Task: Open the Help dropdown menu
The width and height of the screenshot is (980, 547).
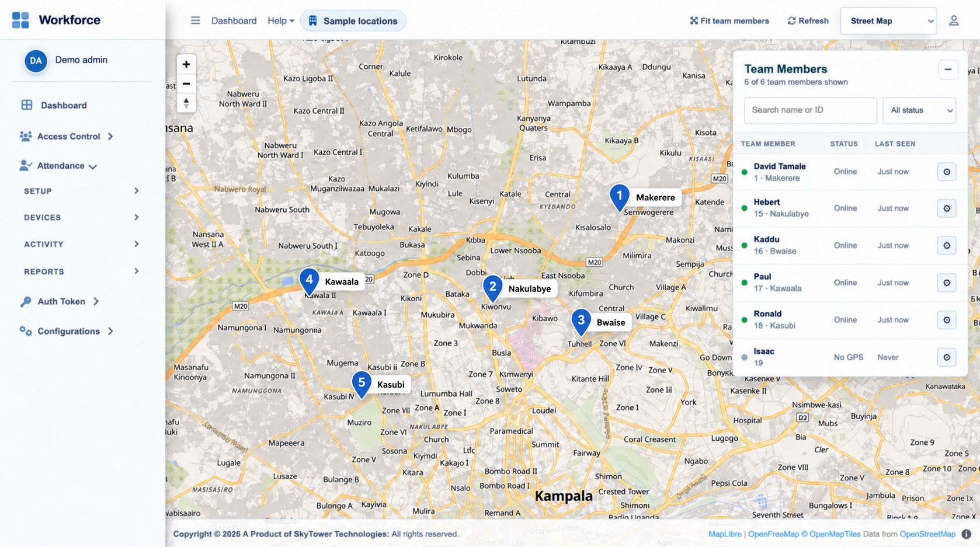Action: click(281, 21)
